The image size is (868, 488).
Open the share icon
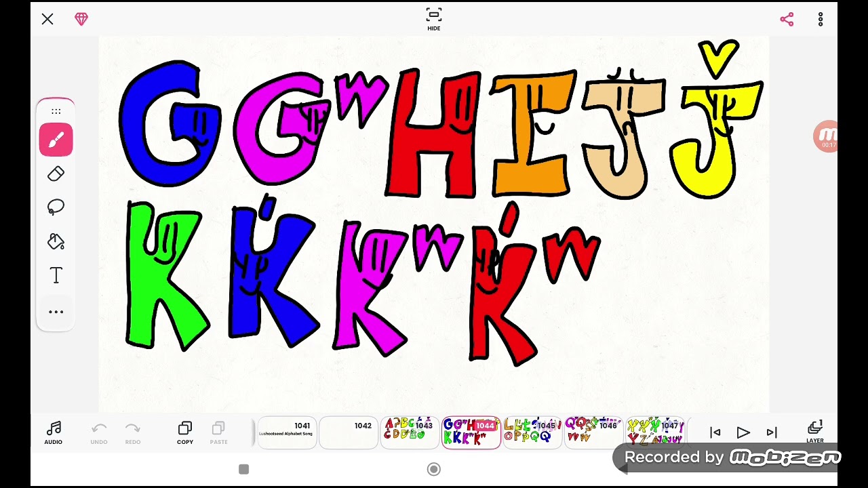tap(787, 19)
